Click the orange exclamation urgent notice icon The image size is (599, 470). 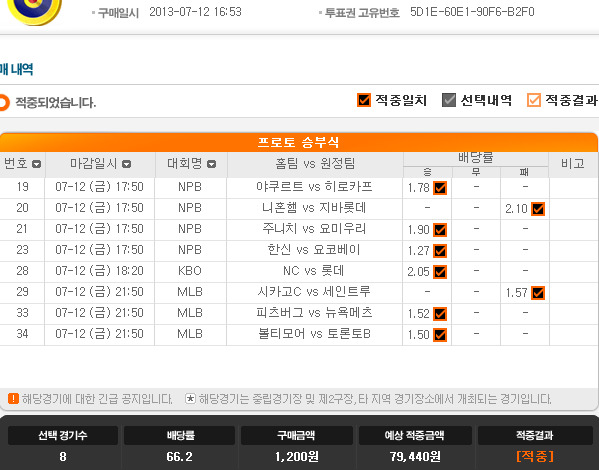coord(13,399)
